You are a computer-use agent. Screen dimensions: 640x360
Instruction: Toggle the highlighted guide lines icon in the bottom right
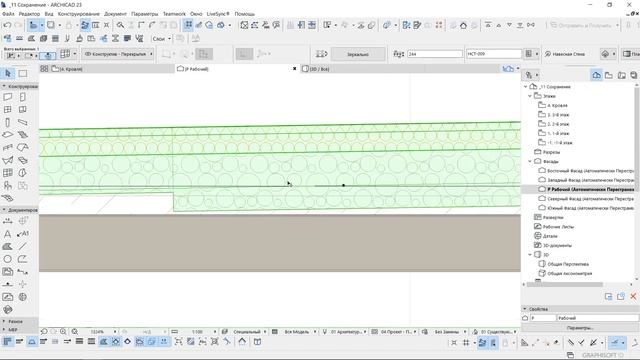coord(482,342)
